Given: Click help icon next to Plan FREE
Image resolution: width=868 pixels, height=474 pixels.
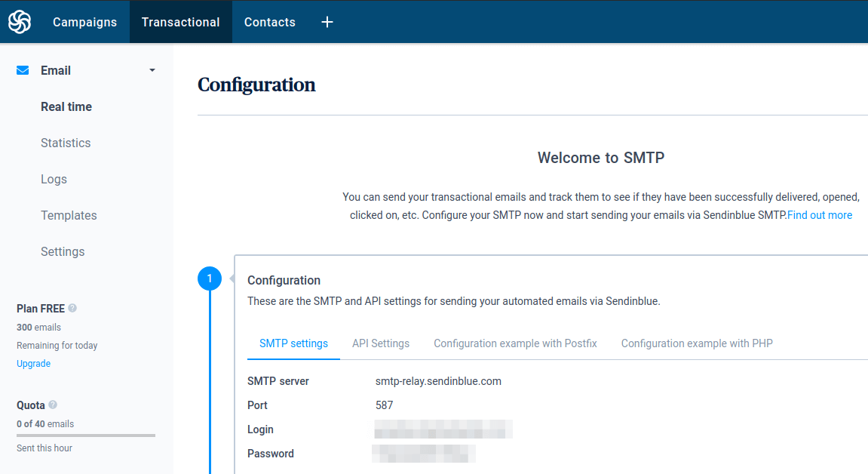Looking at the screenshot, I should pos(72,308).
